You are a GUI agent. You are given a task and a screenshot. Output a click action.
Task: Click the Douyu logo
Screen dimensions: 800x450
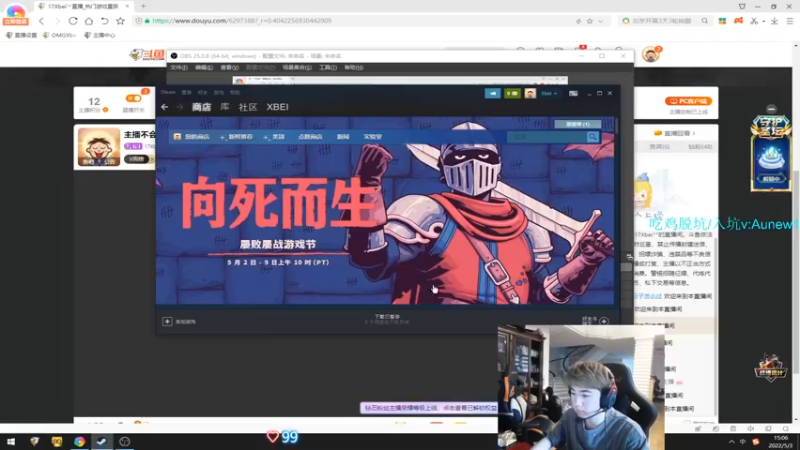[x=147, y=54]
